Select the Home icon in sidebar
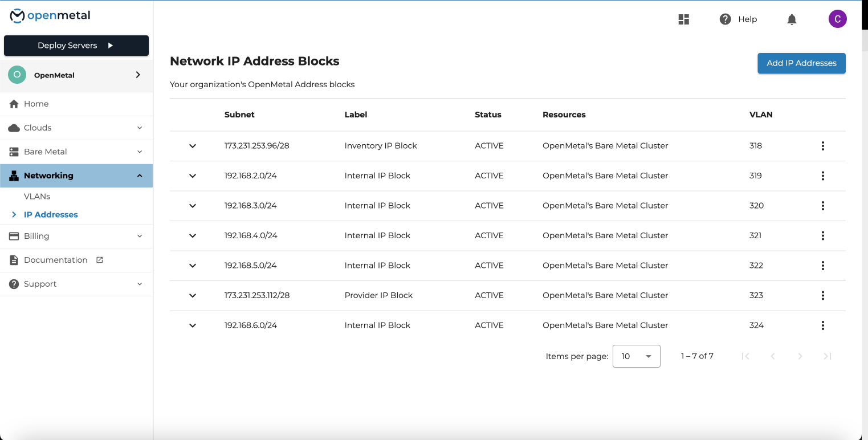The height and width of the screenshot is (440, 868). 13,104
